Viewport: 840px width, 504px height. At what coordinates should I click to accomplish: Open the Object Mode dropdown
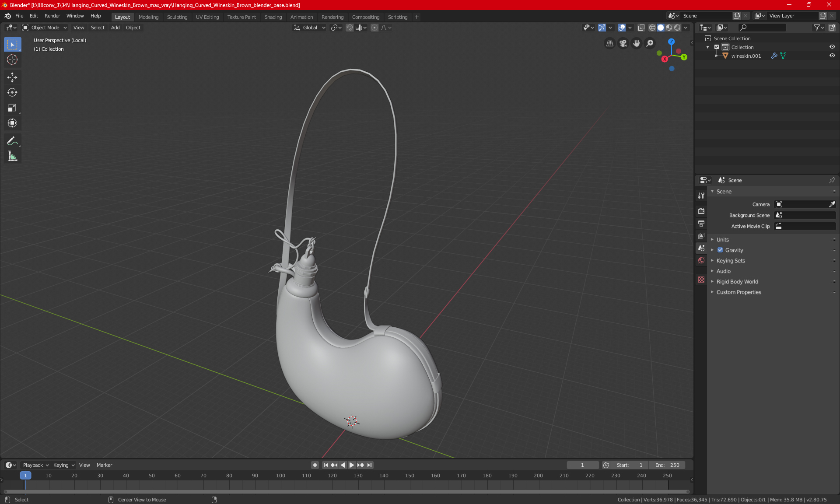pyautogui.click(x=45, y=28)
